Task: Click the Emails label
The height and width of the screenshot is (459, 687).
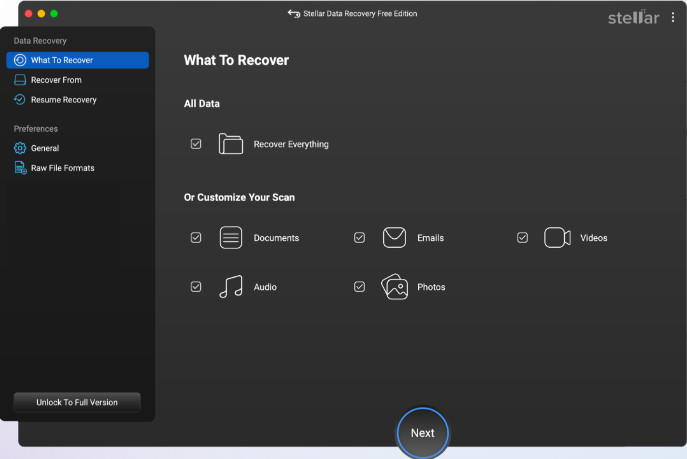Action: click(430, 238)
